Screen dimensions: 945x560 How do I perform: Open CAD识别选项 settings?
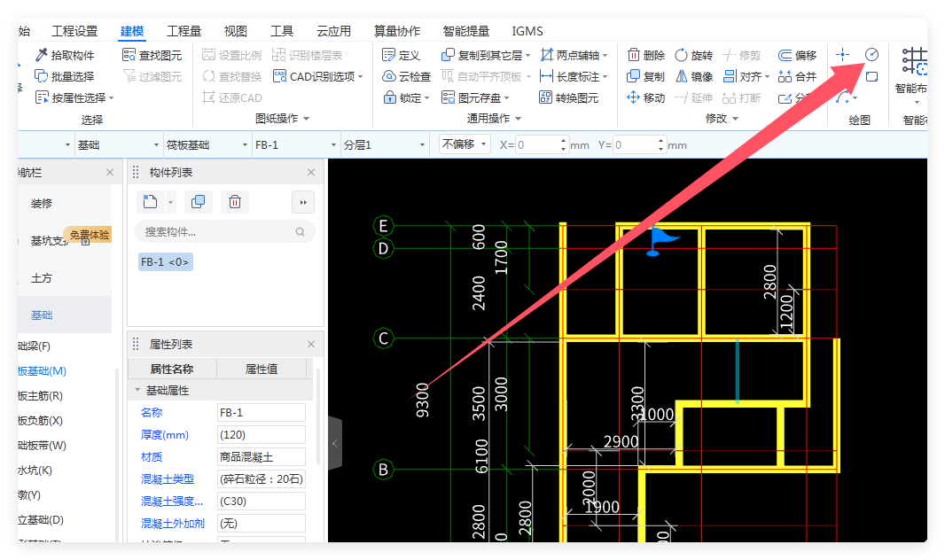[x=317, y=76]
